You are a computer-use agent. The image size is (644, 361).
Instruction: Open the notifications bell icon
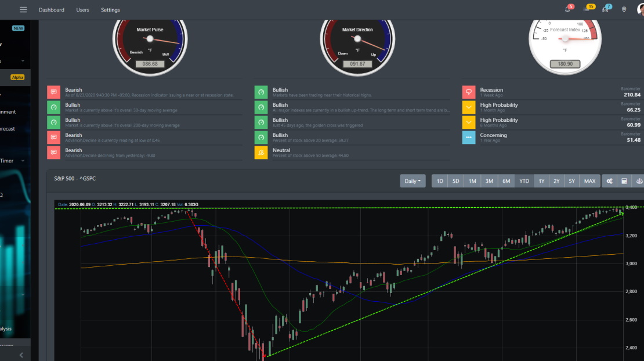point(567,9)
